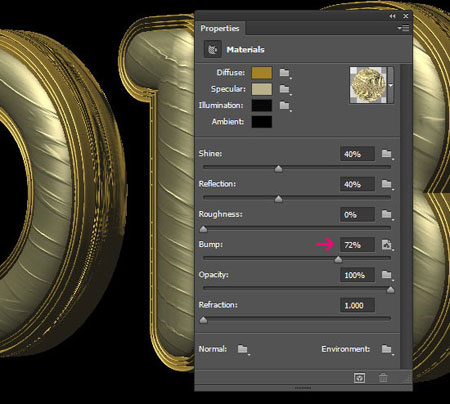Edit the Bump texture file icon
Viewport: 450px width, 404px height.
(387, 245)
